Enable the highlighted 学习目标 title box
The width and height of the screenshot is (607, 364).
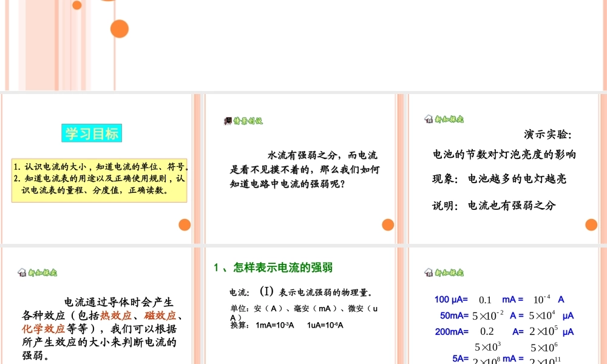93,133
